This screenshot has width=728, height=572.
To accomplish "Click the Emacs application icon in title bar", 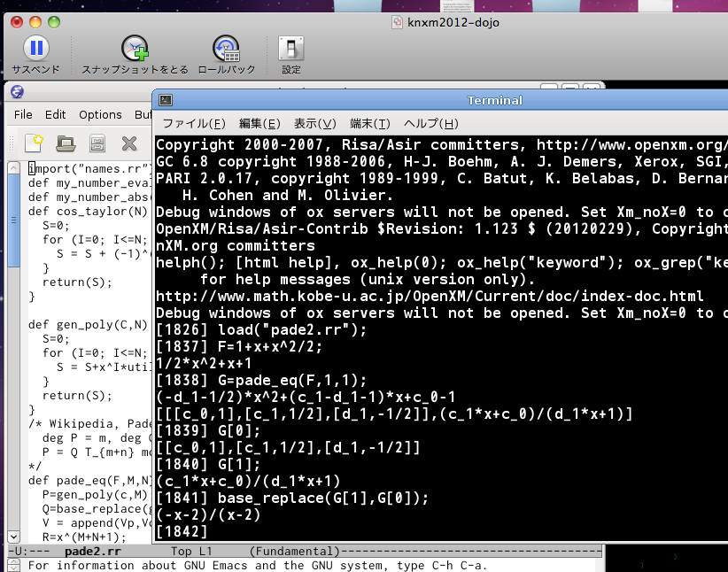I will [x=17, y=91].
